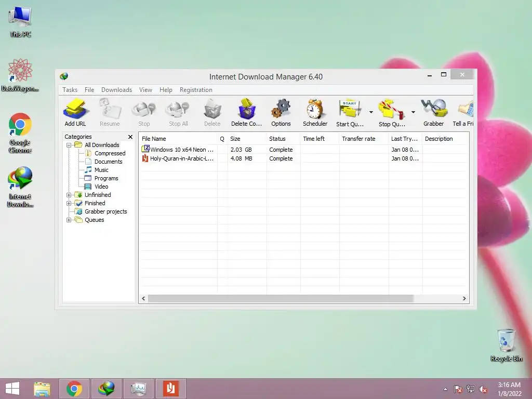Select the Windows 10 x64 Neon download row
Viewport: 532px width, 399px height.
[x=304, y=150]
